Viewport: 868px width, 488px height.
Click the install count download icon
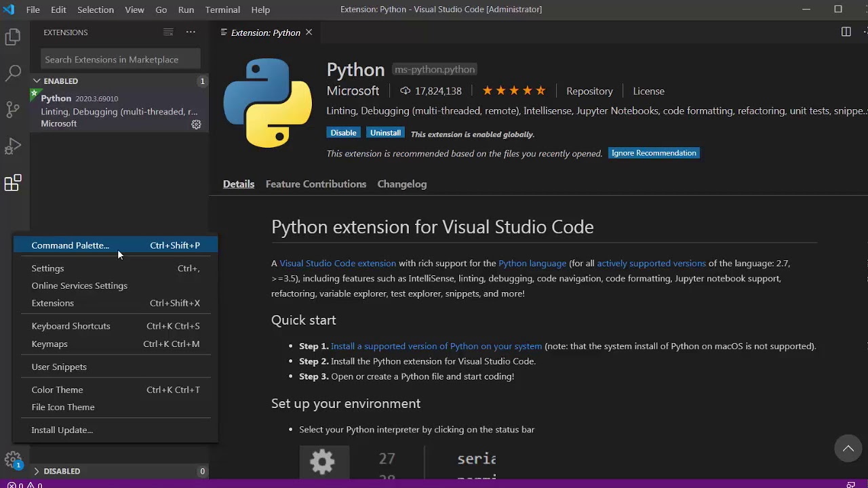pos(406,91)
